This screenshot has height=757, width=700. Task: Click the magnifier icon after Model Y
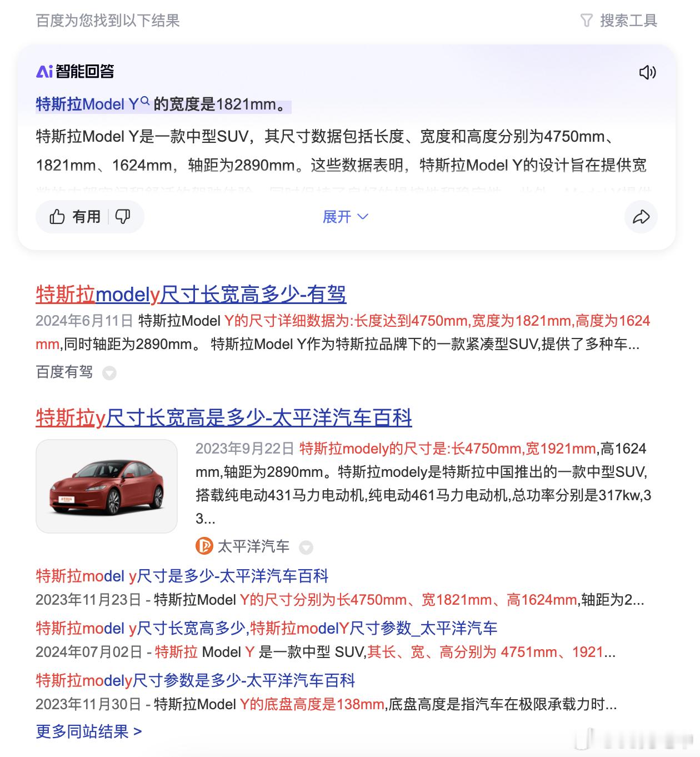tap(146, 101)
